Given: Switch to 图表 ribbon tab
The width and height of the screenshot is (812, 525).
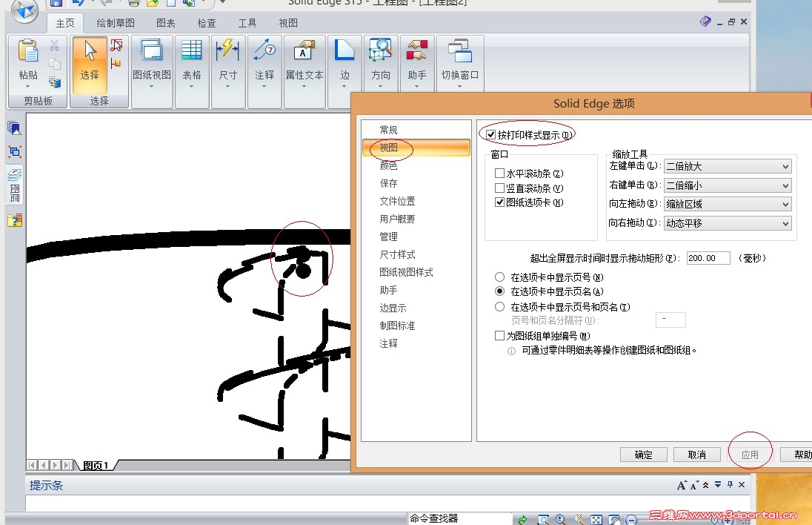Looking at the screenshot, I should click(x=166, y=23).
